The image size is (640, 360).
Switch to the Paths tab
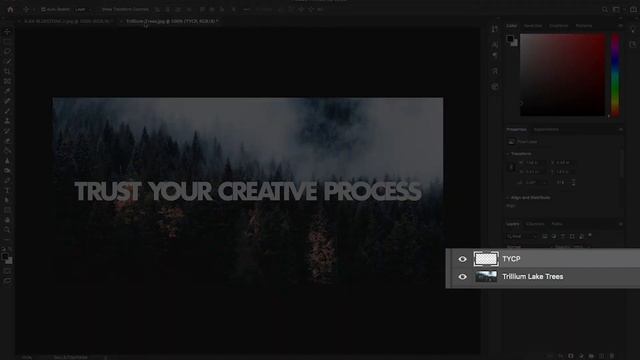[557, 224]
